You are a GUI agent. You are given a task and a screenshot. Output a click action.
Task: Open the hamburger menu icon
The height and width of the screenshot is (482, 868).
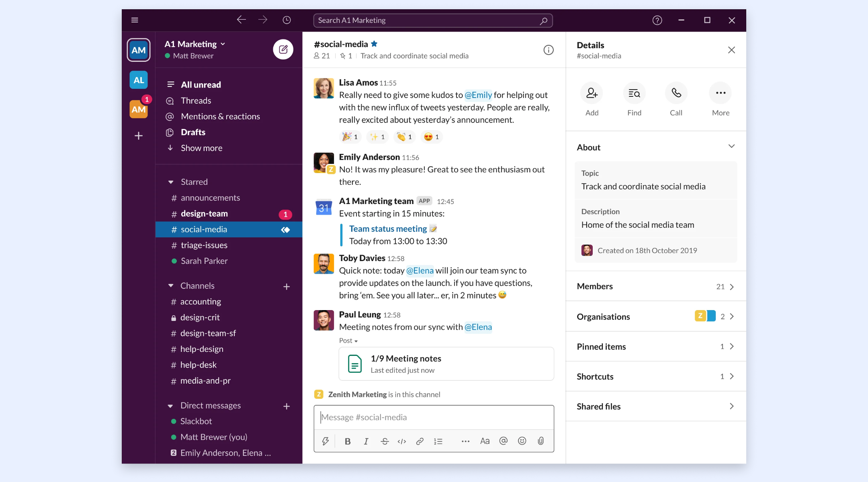pos(135,20)
